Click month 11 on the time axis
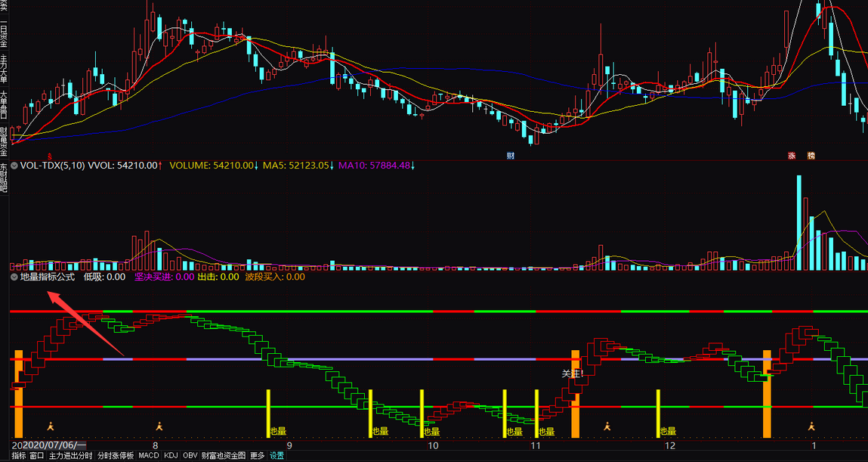 pos(536,446)
